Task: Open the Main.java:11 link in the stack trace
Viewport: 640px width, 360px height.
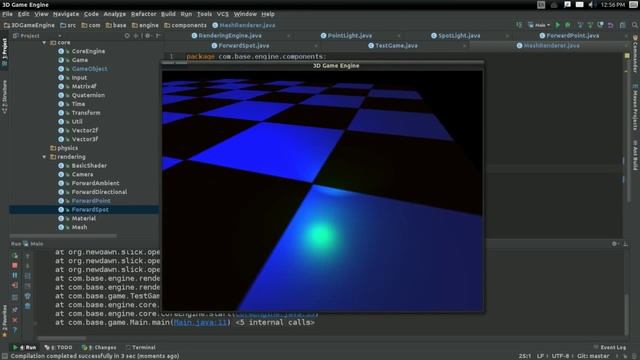Action: pyautogui.click(x=200, y=322)
